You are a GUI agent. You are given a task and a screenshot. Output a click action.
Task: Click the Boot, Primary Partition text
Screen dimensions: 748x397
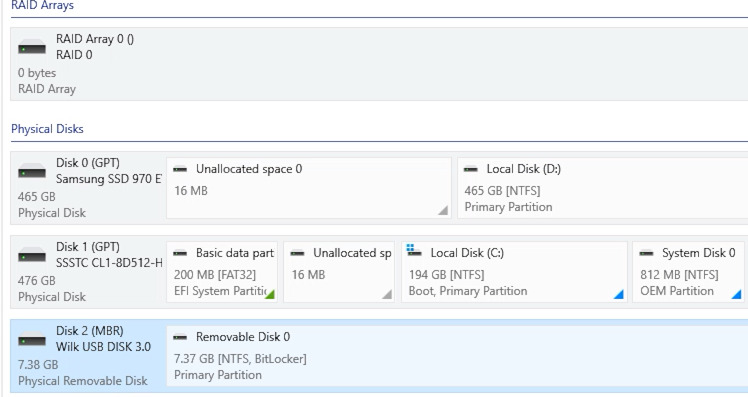[468, 291]
